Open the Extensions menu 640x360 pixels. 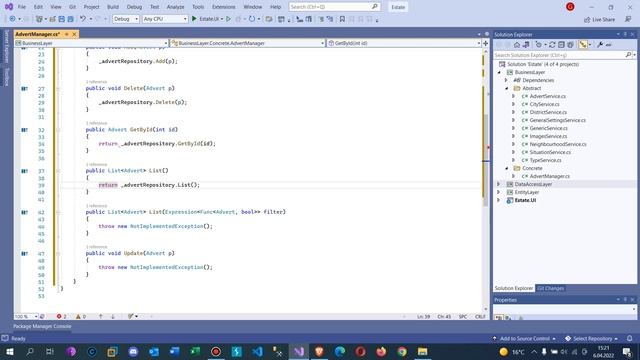pos(223,7)
